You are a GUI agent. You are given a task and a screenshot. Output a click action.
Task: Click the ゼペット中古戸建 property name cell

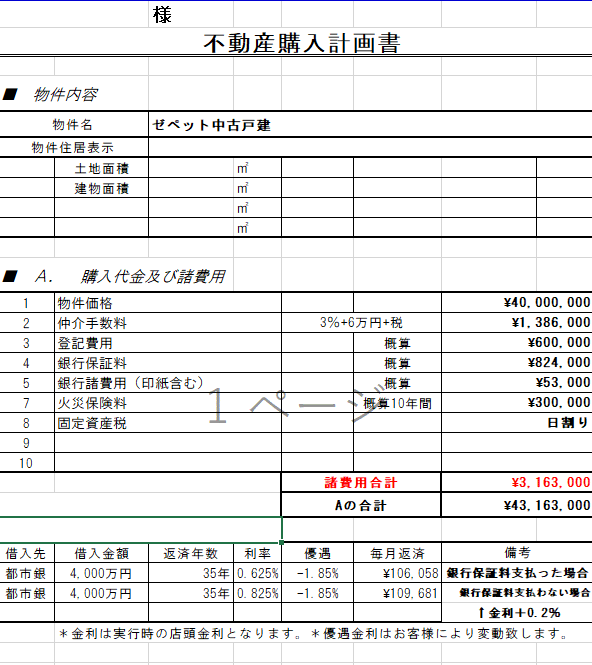coord(370,125)
